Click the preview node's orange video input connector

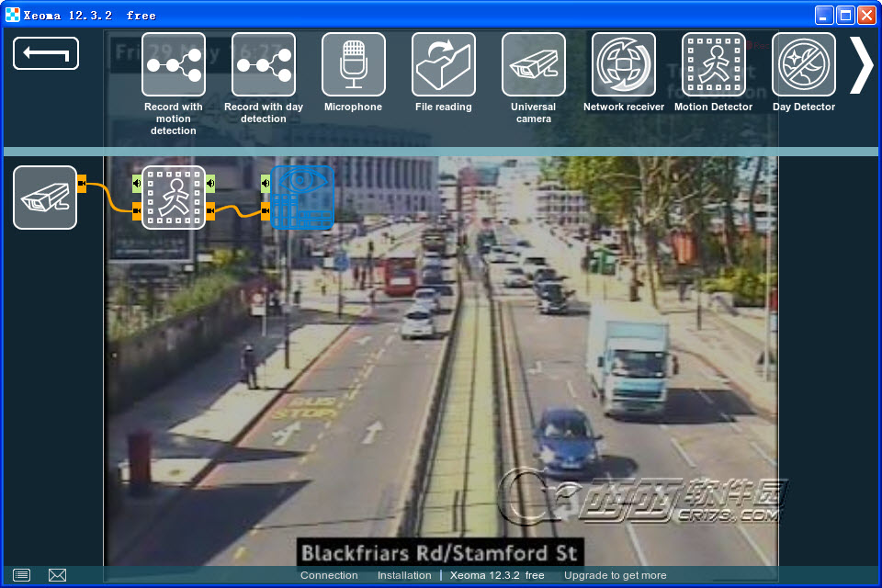tap(266, 213)
